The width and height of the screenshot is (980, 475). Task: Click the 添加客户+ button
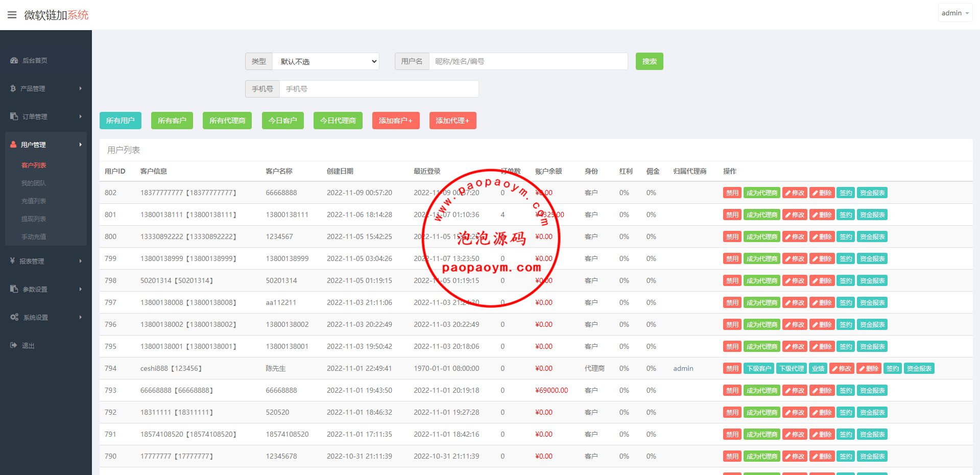tap(396, 121)
